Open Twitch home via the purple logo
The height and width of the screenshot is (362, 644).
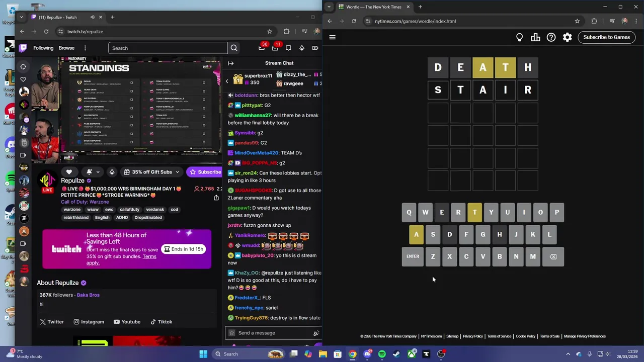click(23, 48)
